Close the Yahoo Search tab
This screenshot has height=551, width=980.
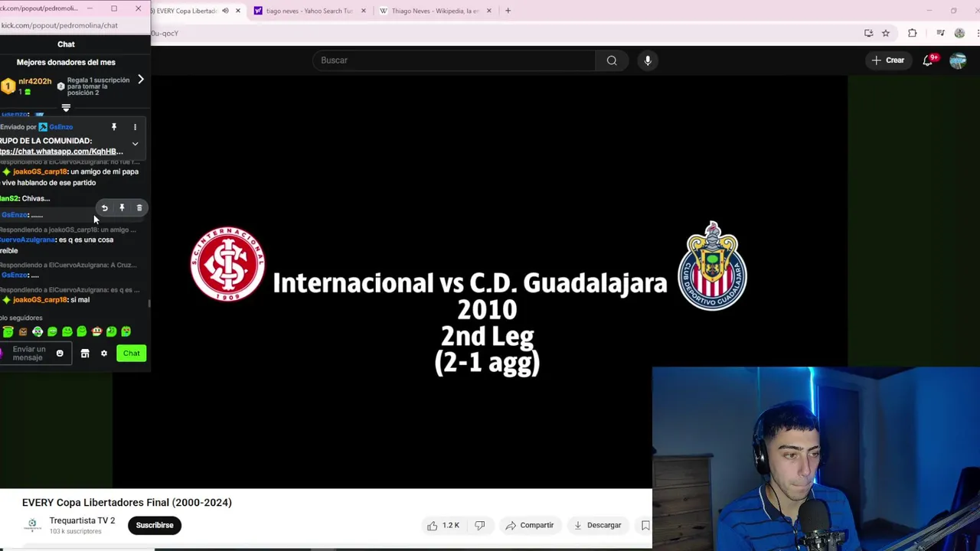point(363,11)
